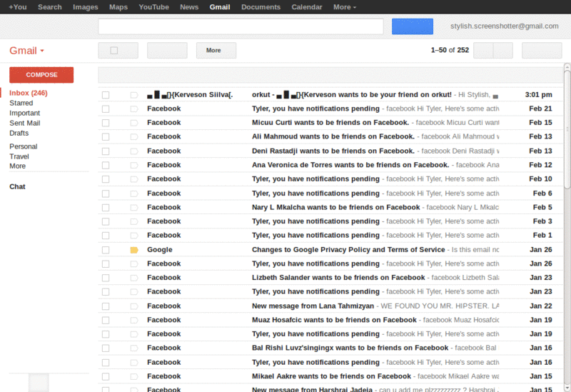
Task: Click the red COMPOSE button
Action: [x=41, y=75]
